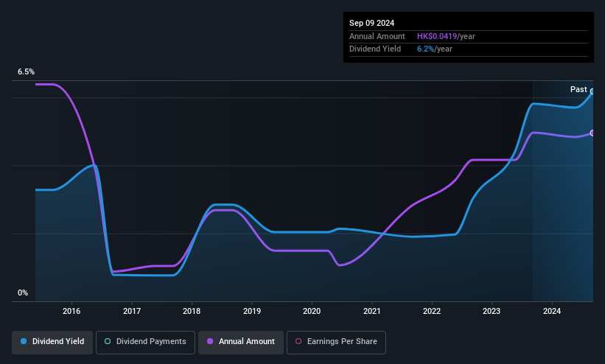605x364 pixels.
Task: Click the Past label on chart
Action: (x=578, y=90)
